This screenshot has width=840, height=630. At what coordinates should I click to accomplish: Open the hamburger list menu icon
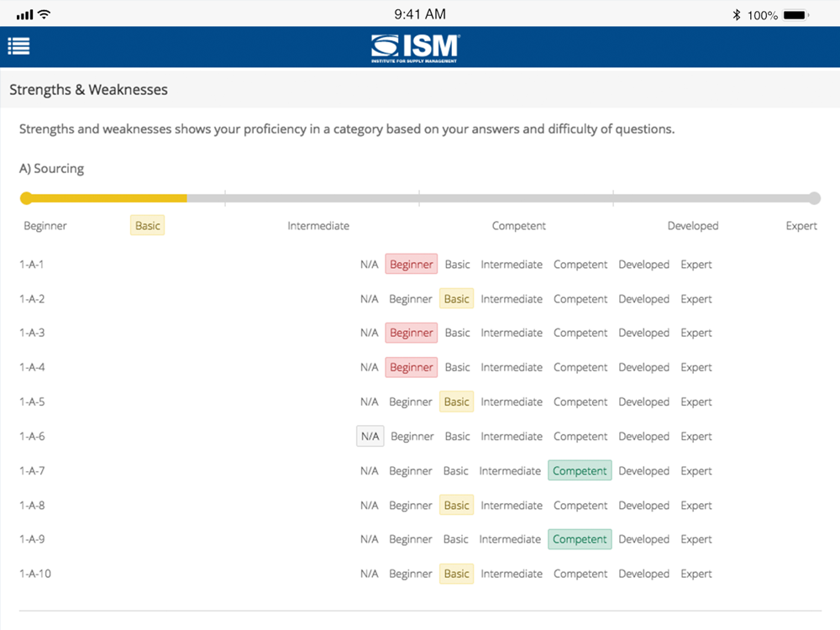(18, 46)
